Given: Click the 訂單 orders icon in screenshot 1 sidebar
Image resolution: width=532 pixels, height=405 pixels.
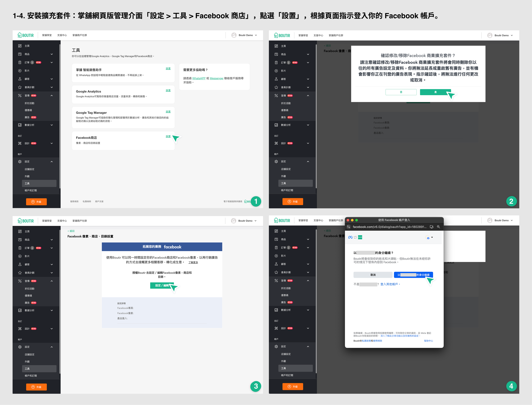Looking at the screenshot, I should [20, 62].
